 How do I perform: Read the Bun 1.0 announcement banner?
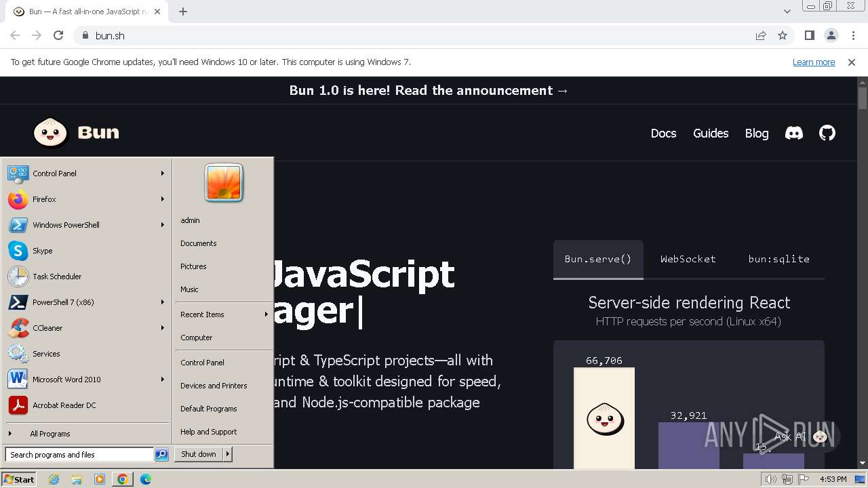pos(429,90)
